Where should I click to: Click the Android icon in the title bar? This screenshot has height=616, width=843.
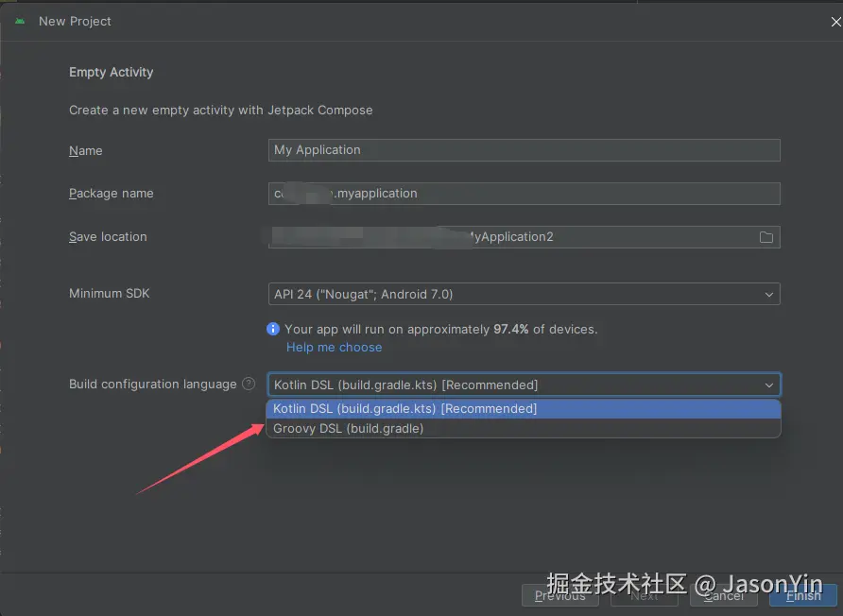(20, 22)
